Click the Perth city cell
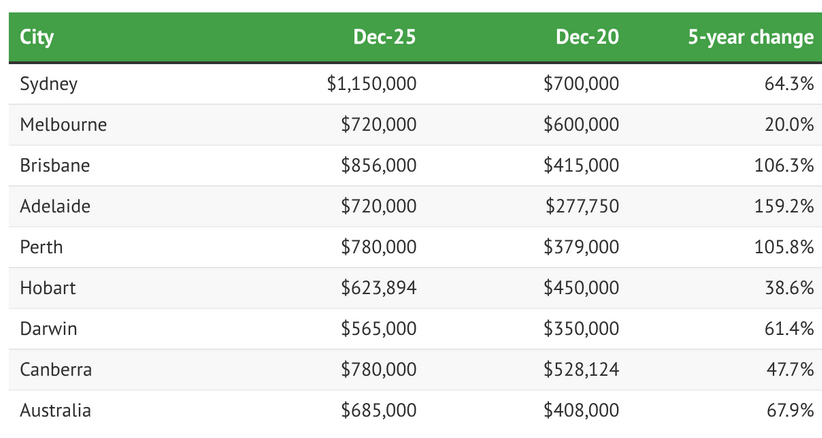 [41, 247]
